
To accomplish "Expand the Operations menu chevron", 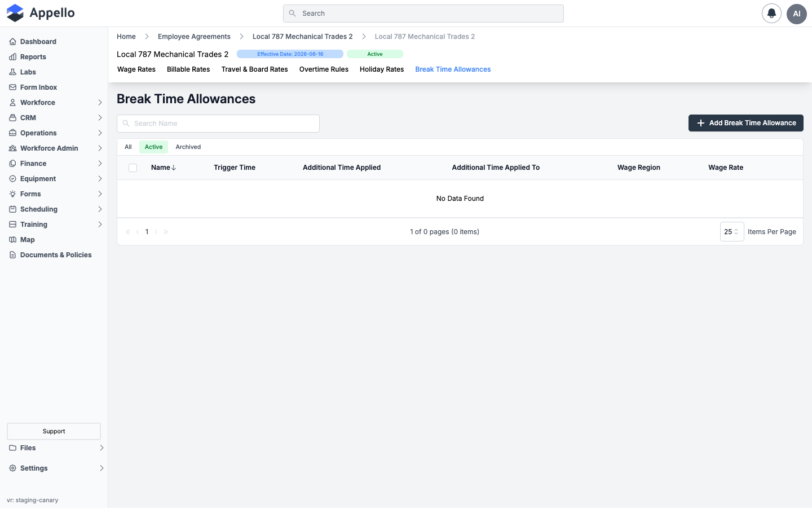I will (x=100, y=133).
